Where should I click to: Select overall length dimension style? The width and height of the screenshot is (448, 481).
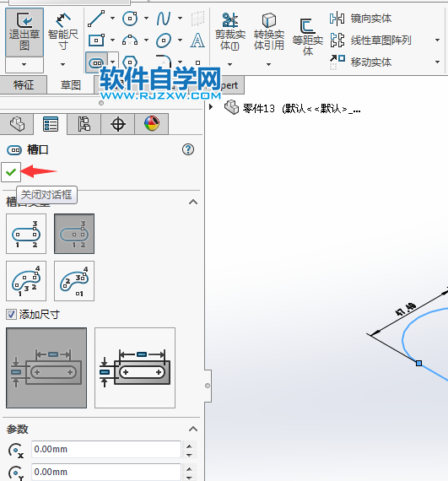(135, 368)
